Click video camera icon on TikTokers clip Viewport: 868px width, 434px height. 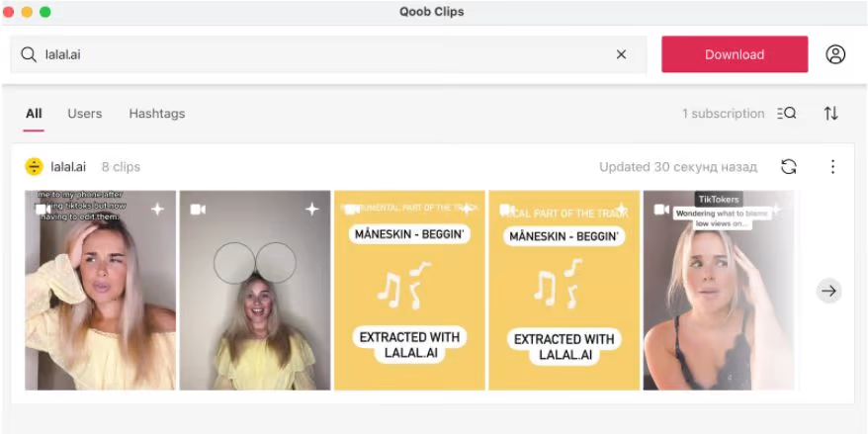[x=661, y=210]
